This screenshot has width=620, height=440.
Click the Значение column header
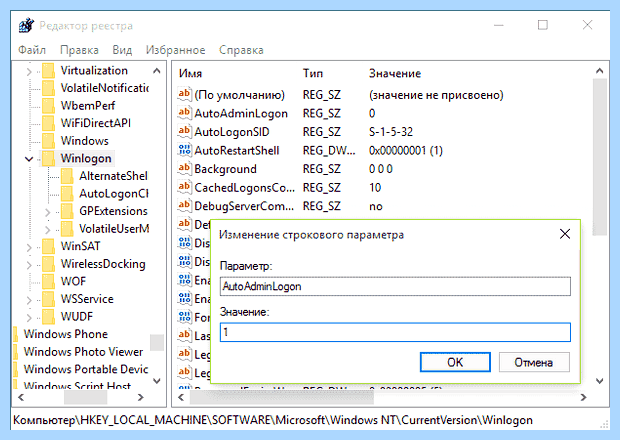tap(395, 74)
